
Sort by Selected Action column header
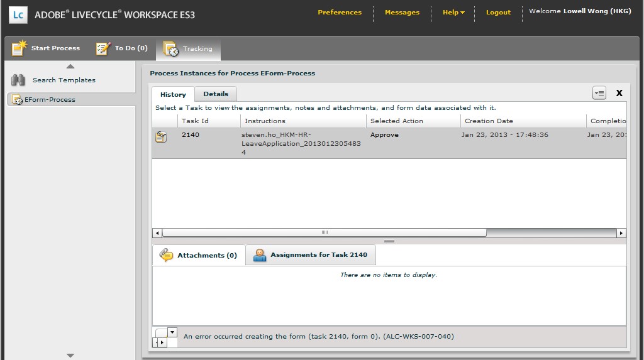413,121
